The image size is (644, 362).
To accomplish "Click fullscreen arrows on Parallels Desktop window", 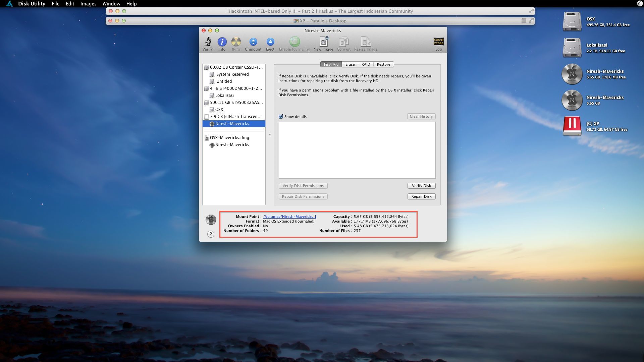I will pyautogui.click(x=531, y=21).
